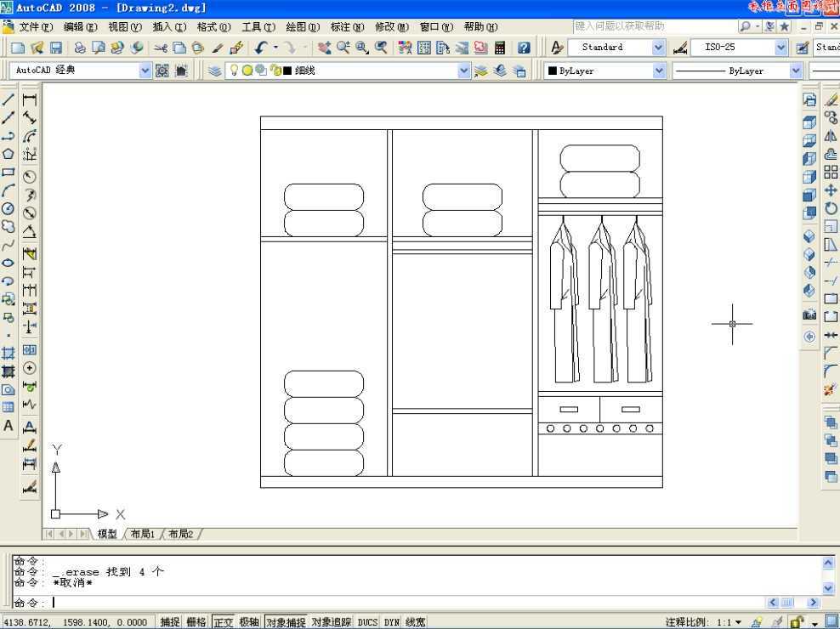
Task: Click the help search input field
Action: pyautogui.click(x=655, y=26)
